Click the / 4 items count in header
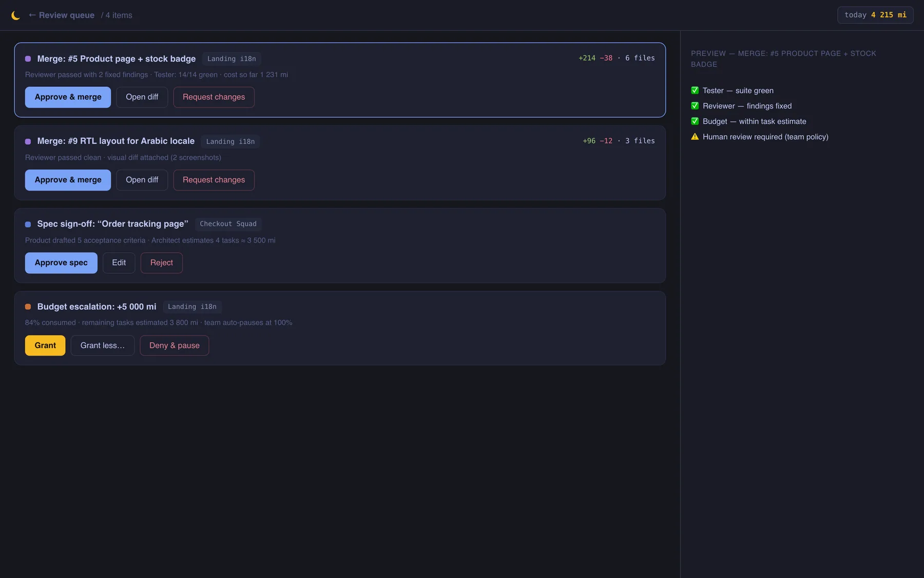924x578 pixels. (117, 15)
